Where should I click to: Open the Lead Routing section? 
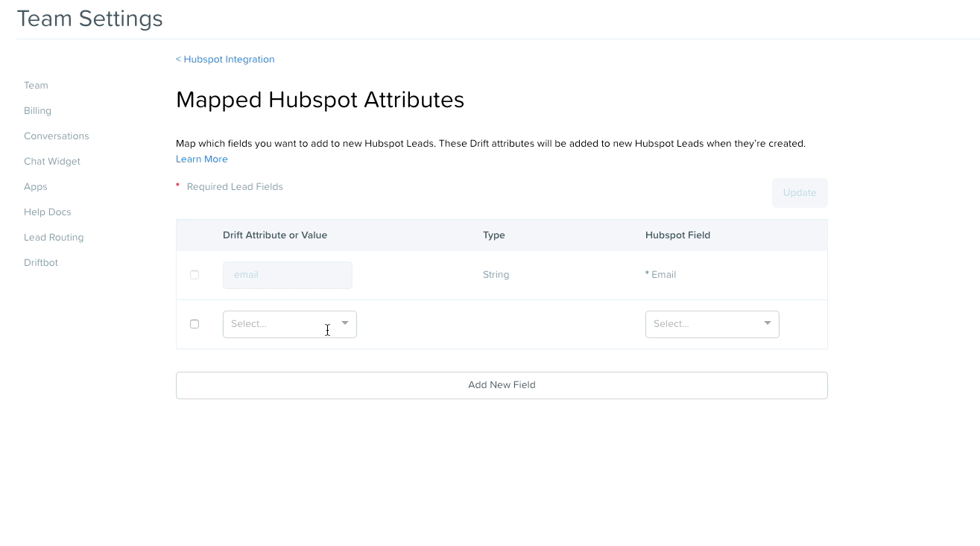coord(54,238)
